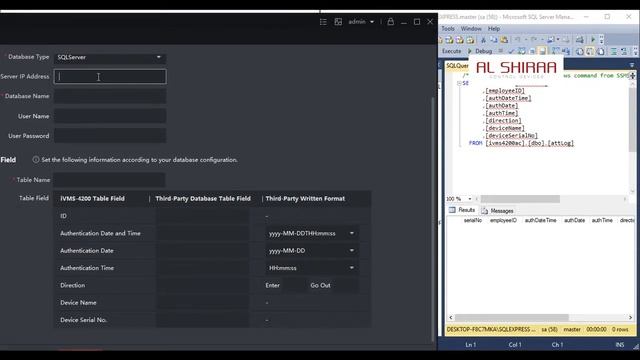This screenshot has height=360, width=640.
Task: Click third-party field cell for Direction row
Action: 203,285
